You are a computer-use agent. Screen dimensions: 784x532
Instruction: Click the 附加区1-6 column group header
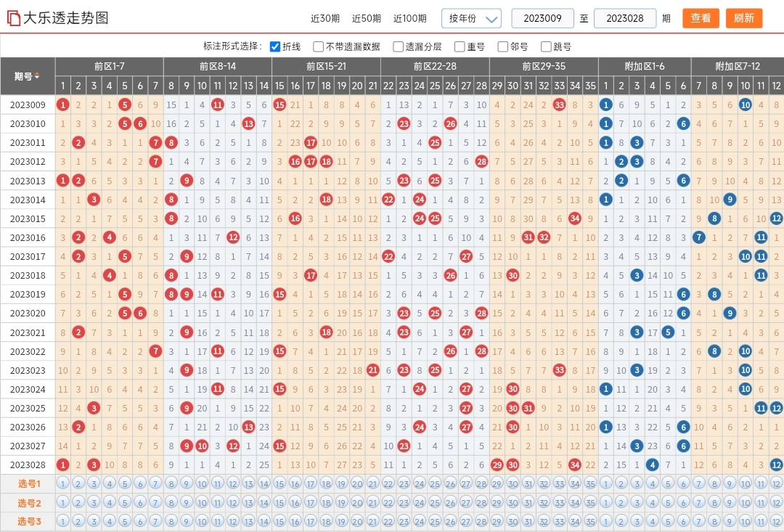(x=645, y=67)
